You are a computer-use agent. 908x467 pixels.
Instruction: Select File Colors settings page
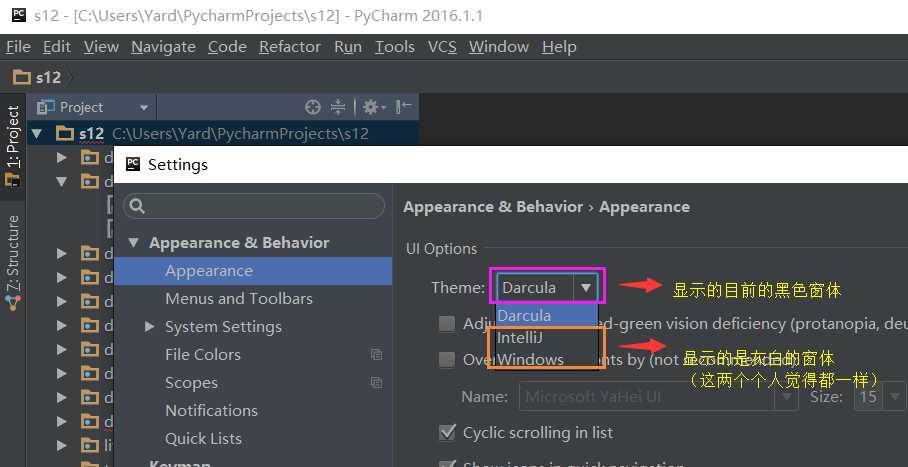tap(203, 355)
